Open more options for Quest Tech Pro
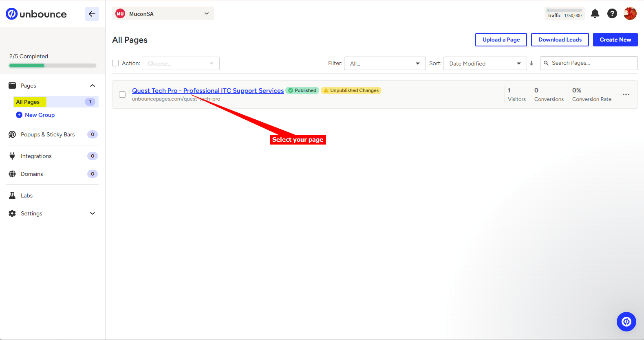644x340 pixels. 626,94
